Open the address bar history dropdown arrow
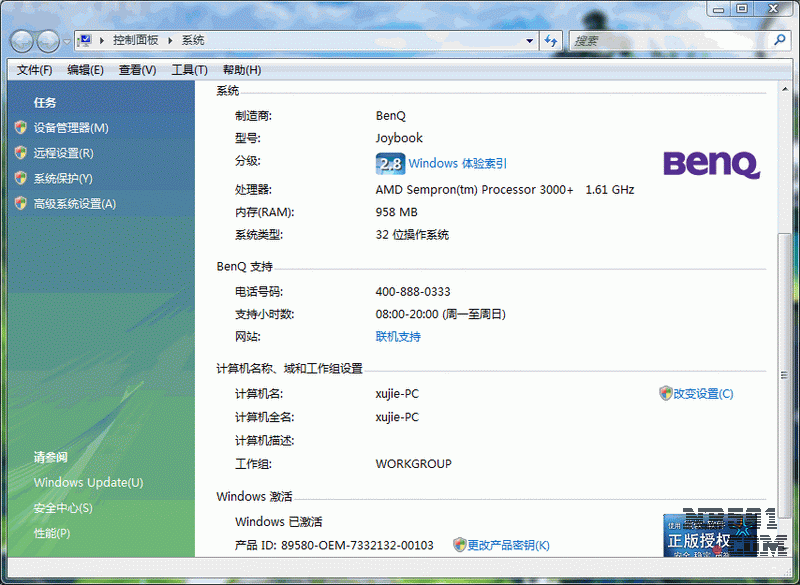 (530, 41)
